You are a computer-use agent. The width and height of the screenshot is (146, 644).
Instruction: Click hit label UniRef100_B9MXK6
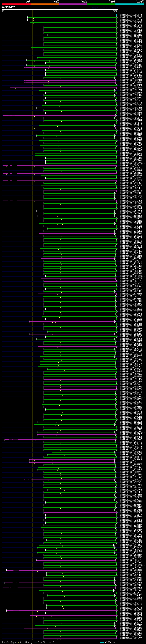click(131, 588)
